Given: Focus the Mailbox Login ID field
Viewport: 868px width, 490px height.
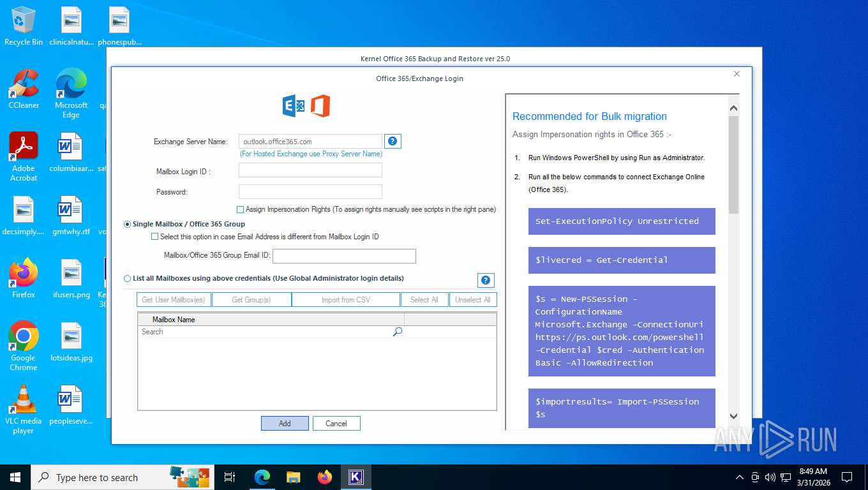Looking at the screenshot, I should point(310,170).
